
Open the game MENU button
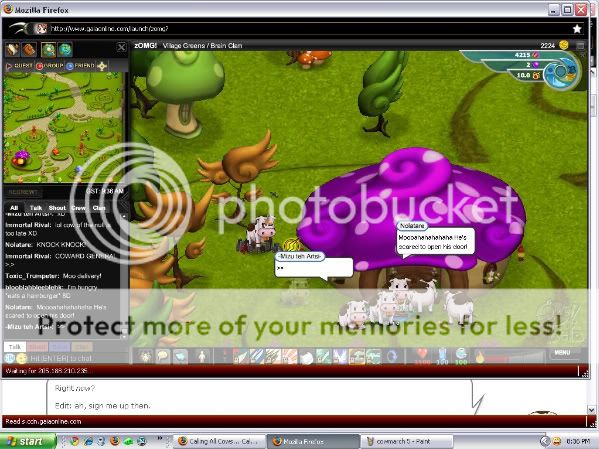click(562, 352)
